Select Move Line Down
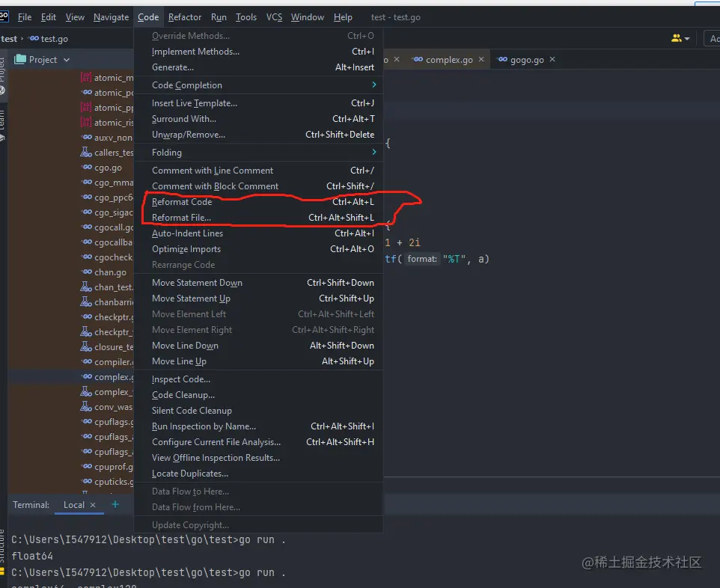The width and height of the screenshot is (720, 588). (259, 346)
